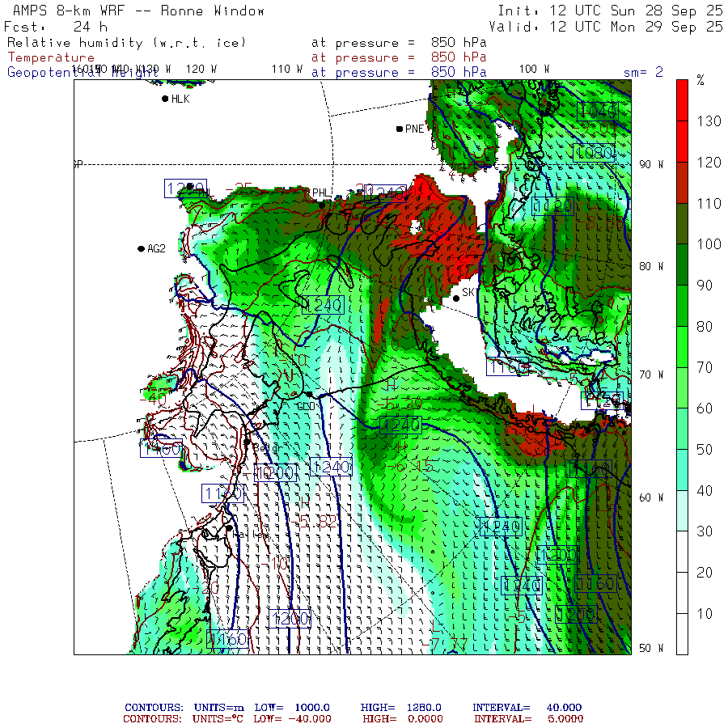Select the dark green 90–100 color bar segment
The image size is (728, 728).
[682, 265]
